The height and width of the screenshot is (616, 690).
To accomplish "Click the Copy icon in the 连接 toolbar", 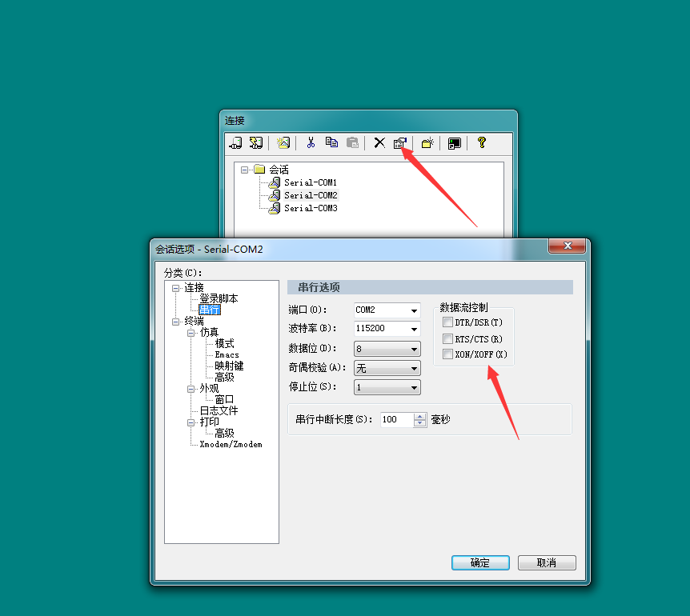I will tap(331, 143).
